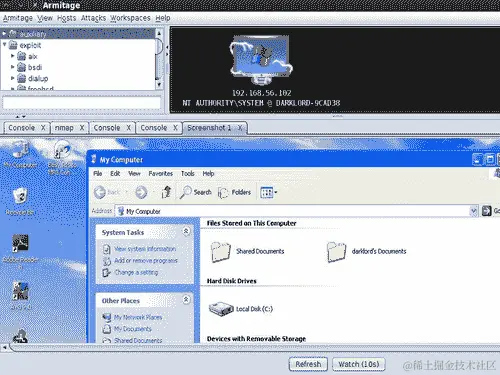Close the first Console tab

(43, 128)
